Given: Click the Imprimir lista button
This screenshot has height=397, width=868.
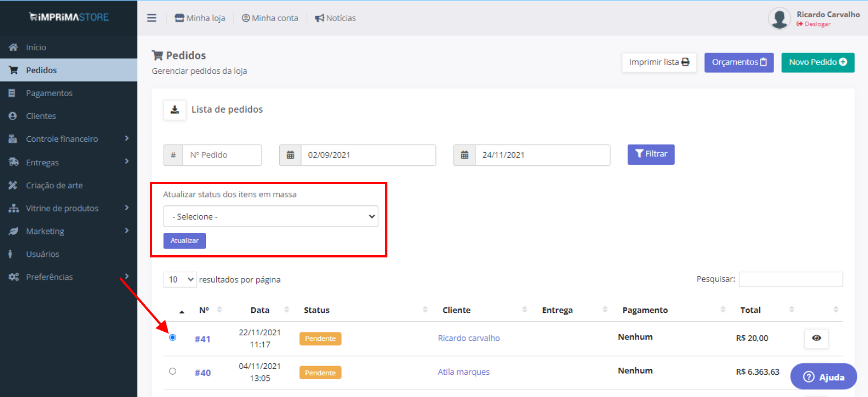Looking at the screenshot, I should pyautogui.click(x=659, y=62).
